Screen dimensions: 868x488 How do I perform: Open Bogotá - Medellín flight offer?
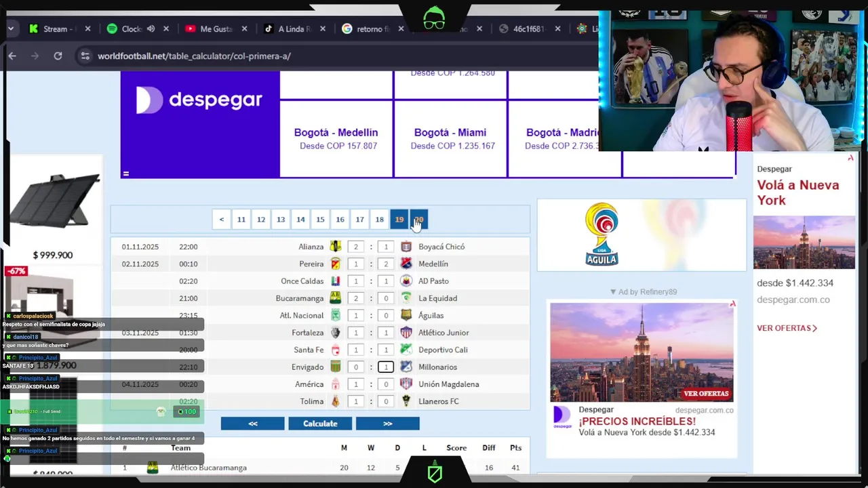click(x=336, y=138)
